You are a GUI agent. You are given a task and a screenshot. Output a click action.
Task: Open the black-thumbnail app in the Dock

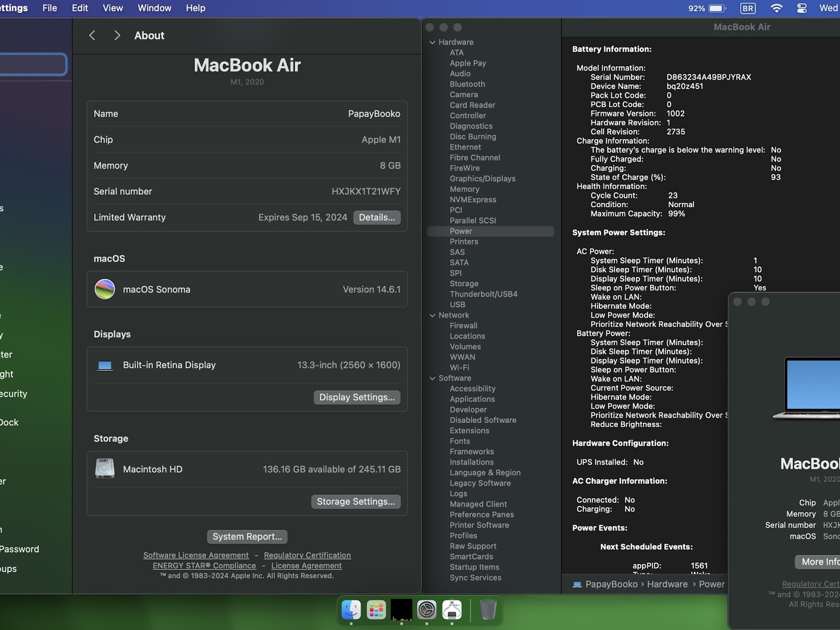point(402,609)
